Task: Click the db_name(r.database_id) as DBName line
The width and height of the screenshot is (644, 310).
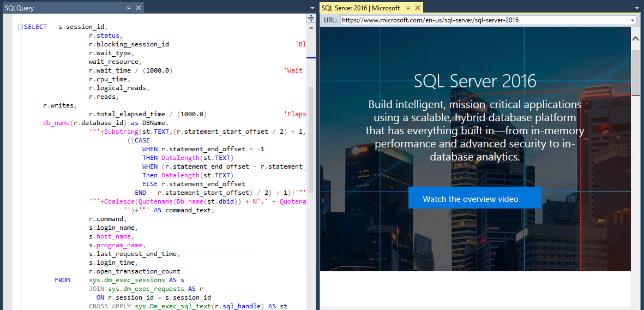Action: coord(106,123)
